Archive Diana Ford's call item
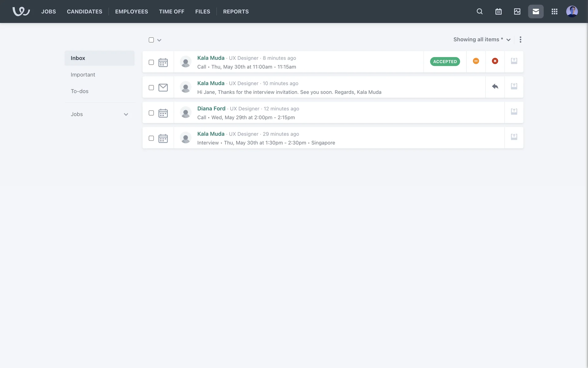The height and width of the screenshot is (368, 588). [x=514, y=112]
